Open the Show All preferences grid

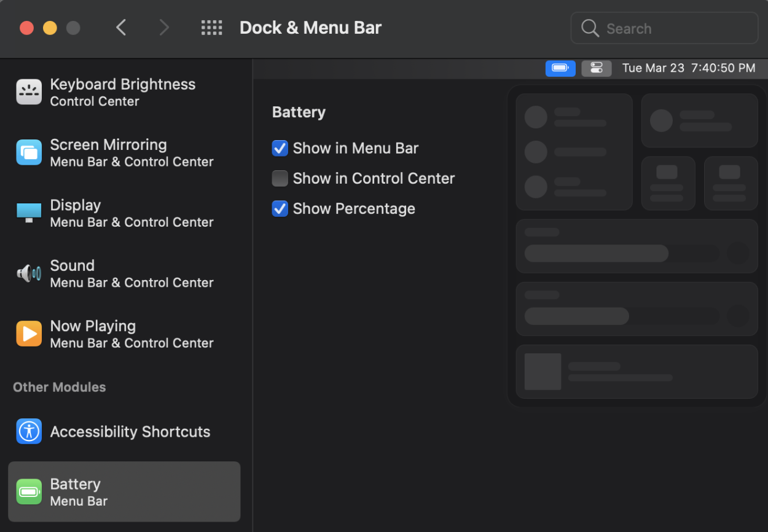212,28
